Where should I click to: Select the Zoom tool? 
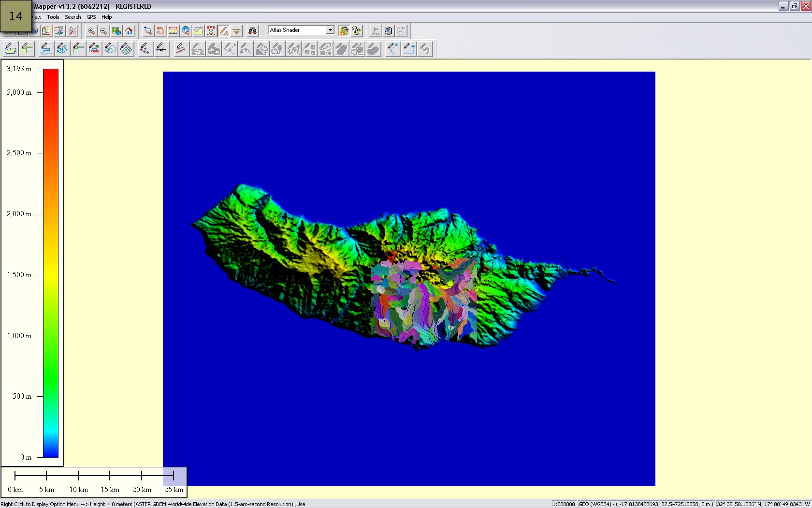148,31
